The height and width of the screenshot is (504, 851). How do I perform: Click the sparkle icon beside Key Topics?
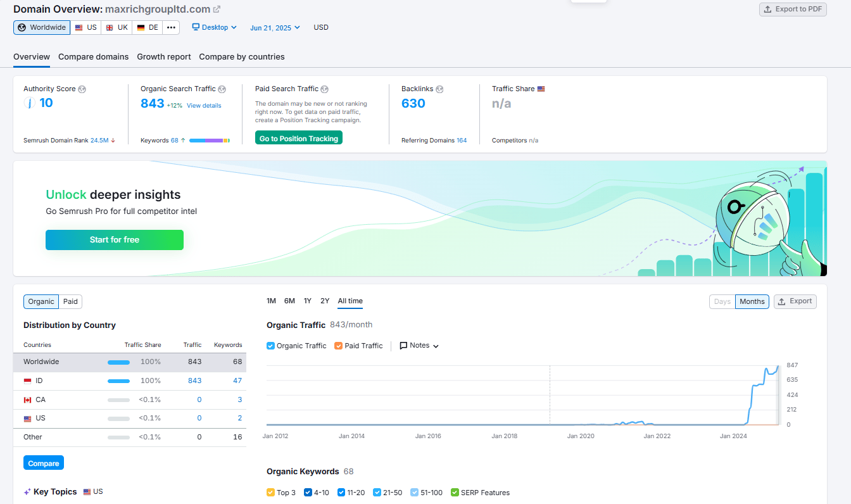[x=27, y=492]
